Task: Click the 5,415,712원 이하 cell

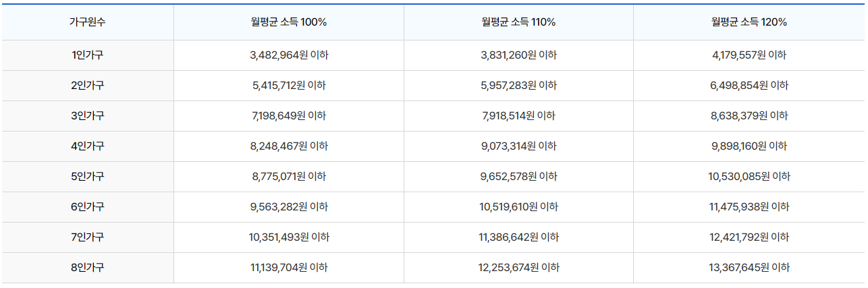Action: (289, 86)
